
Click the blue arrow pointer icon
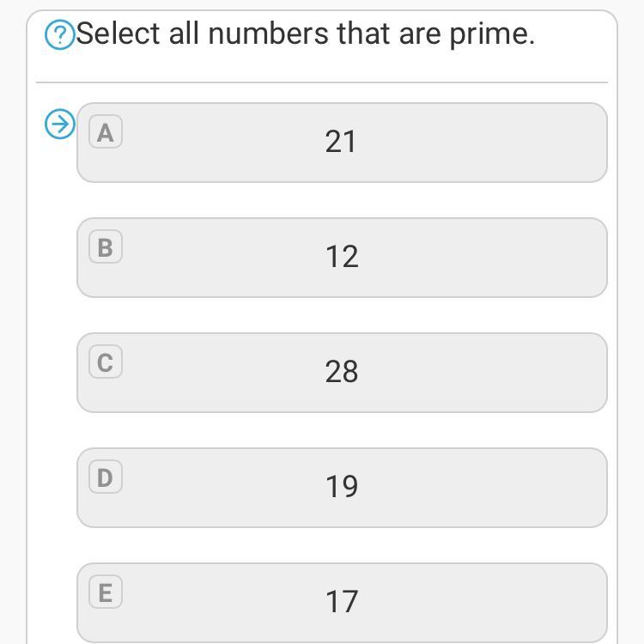[59, 125]
